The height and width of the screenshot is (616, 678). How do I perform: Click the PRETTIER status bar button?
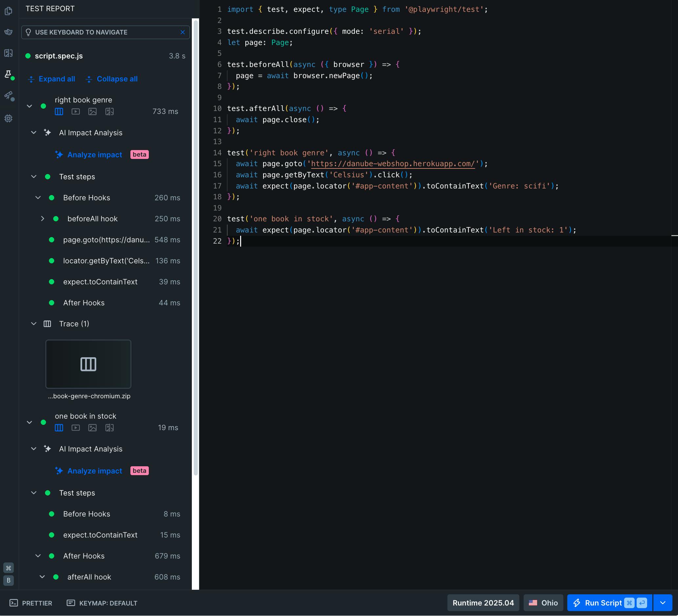tap(31, 603)
